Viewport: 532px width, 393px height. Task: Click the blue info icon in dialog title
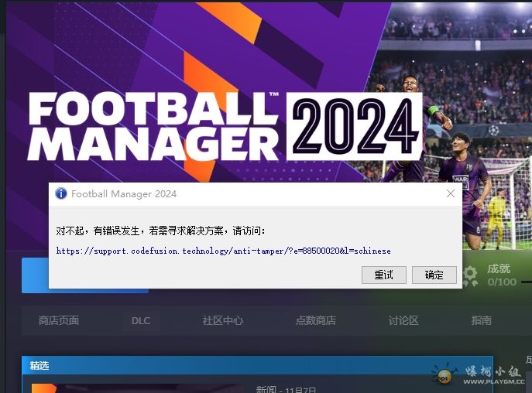click(61, 193)
